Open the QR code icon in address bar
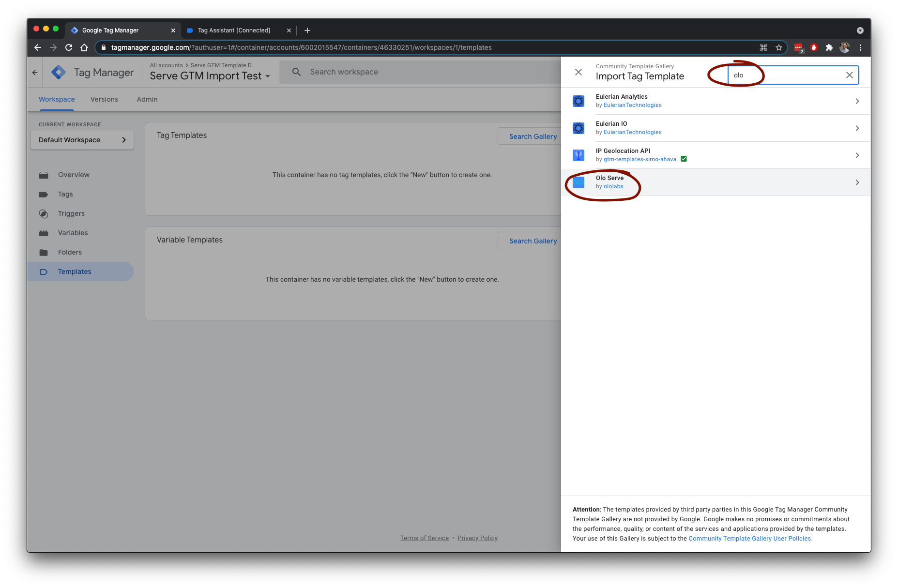This screenshot has width=898, height=588. click(x=763, y=47)
